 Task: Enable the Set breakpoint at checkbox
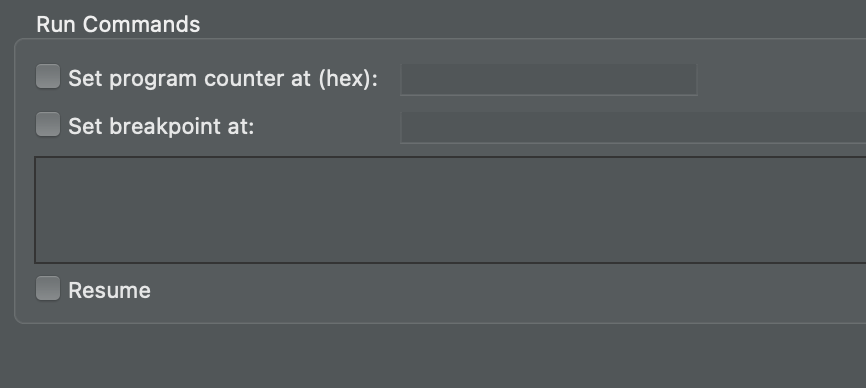(48, 124)
